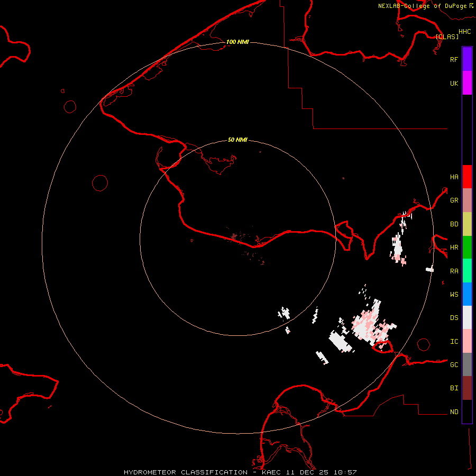Click the GR legend label
This screenshot has height=476, width=476.
[x=454, y=200]
